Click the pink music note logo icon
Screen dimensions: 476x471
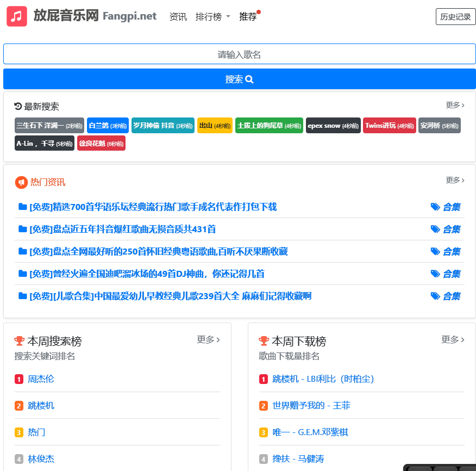(x=17, y=16)
